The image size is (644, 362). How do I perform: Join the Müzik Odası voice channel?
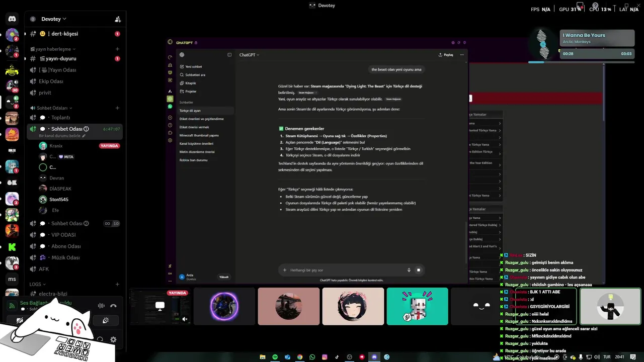(75, 257)
